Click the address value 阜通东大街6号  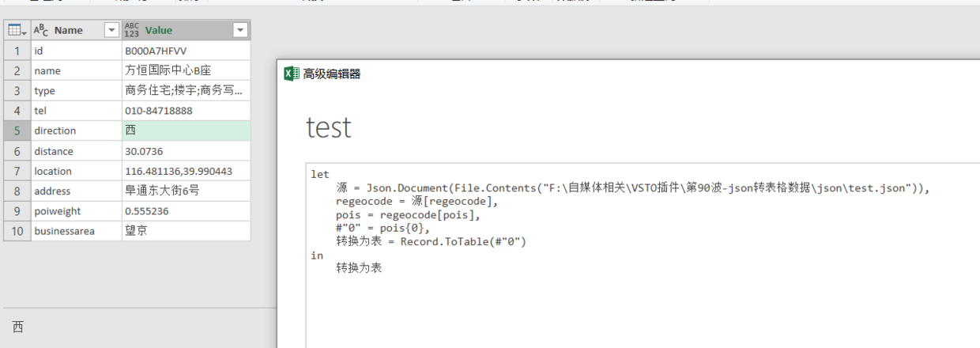pyautogui.click(x=187, y=191)
